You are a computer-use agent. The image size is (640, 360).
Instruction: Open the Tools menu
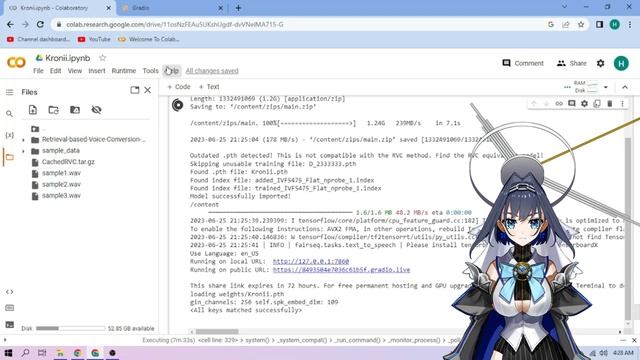click(150, 71)
